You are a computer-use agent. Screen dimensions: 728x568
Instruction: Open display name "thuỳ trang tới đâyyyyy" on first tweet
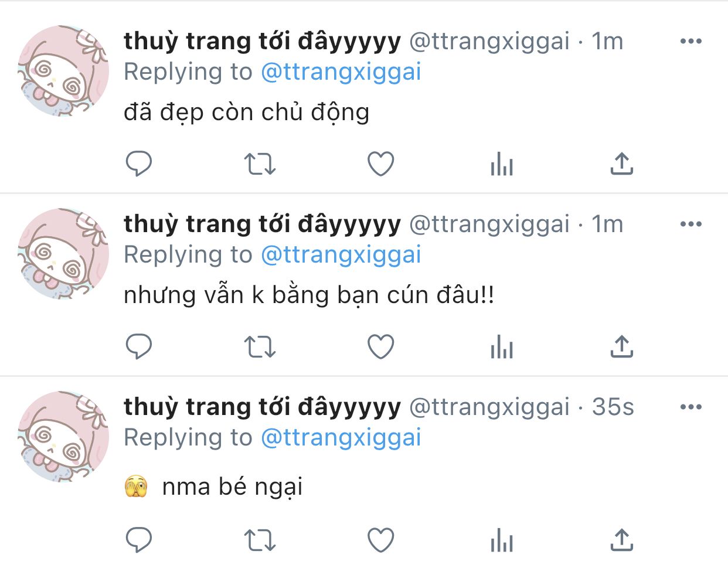pyautogui.click(x=262, y=42)
